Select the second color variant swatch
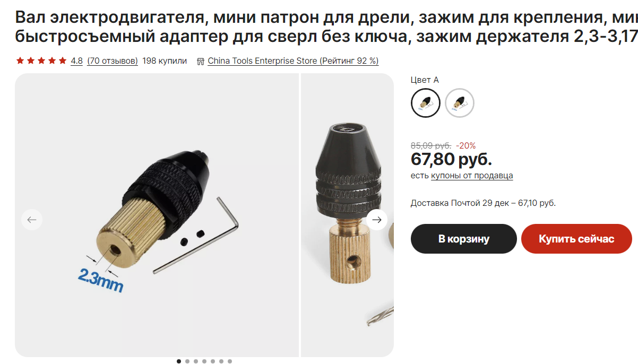This screenshot has width=638, height=364. click(x=460, y=103)
